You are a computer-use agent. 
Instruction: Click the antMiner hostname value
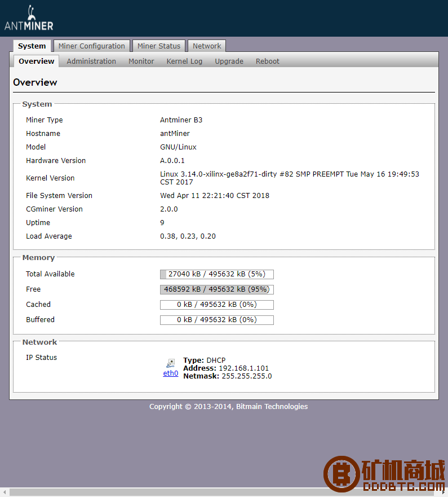[175, 134]
